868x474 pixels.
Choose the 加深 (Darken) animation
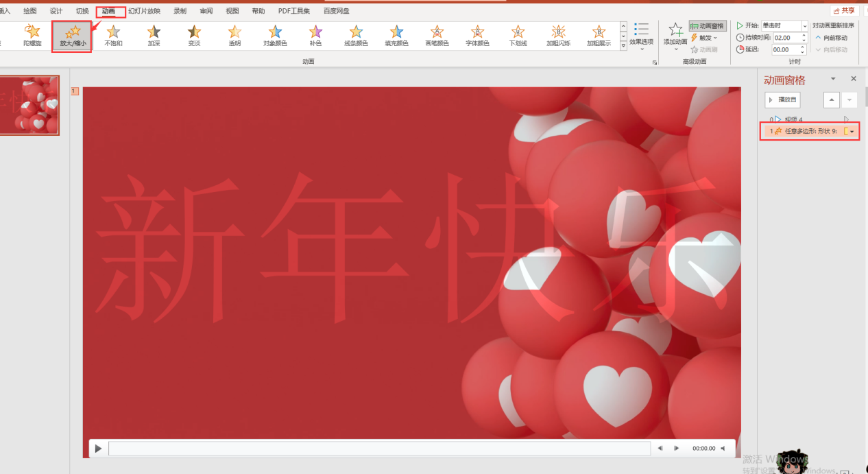click(x=154, y=36)
